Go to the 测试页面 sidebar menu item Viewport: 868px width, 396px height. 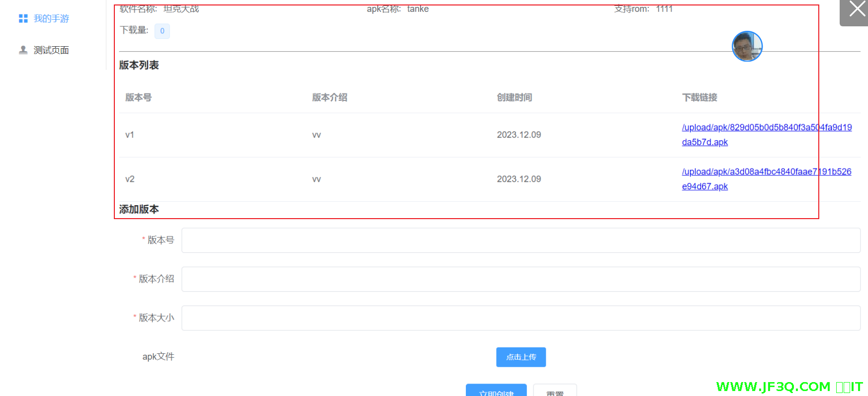(x=51, y=50)
